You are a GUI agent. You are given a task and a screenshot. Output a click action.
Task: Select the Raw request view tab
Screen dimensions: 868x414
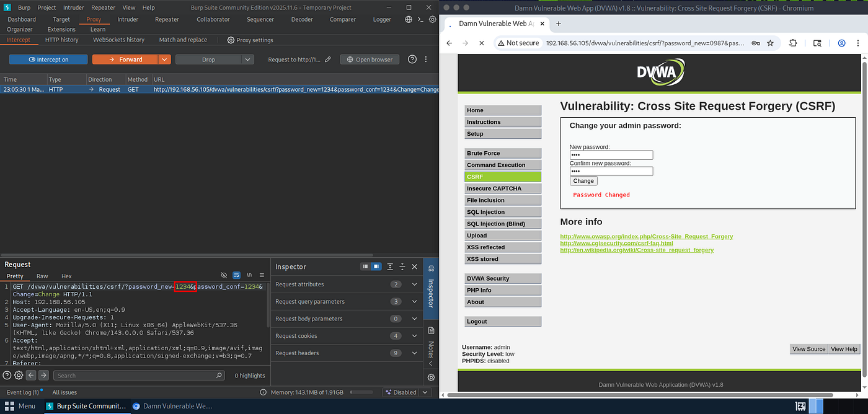[42, 276]
